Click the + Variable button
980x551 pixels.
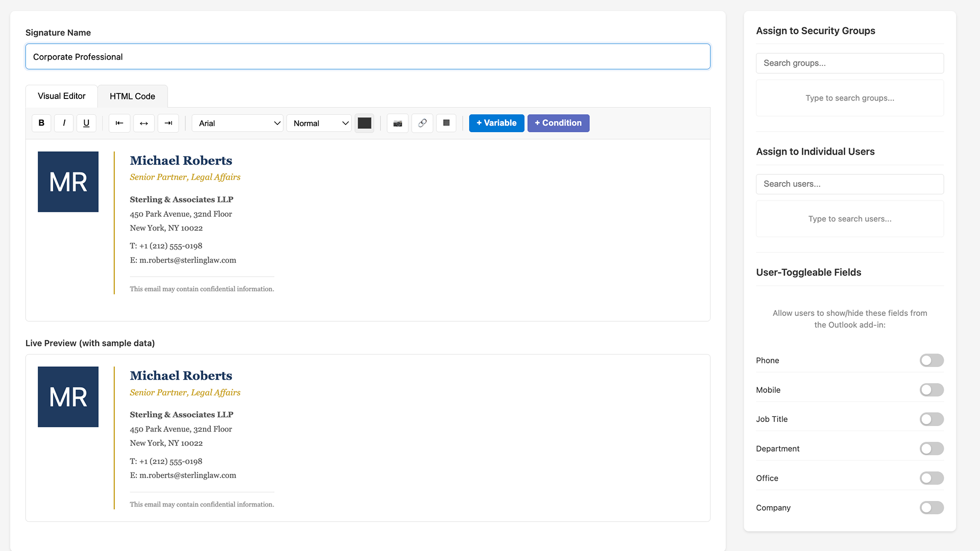(x=496, y=123)
